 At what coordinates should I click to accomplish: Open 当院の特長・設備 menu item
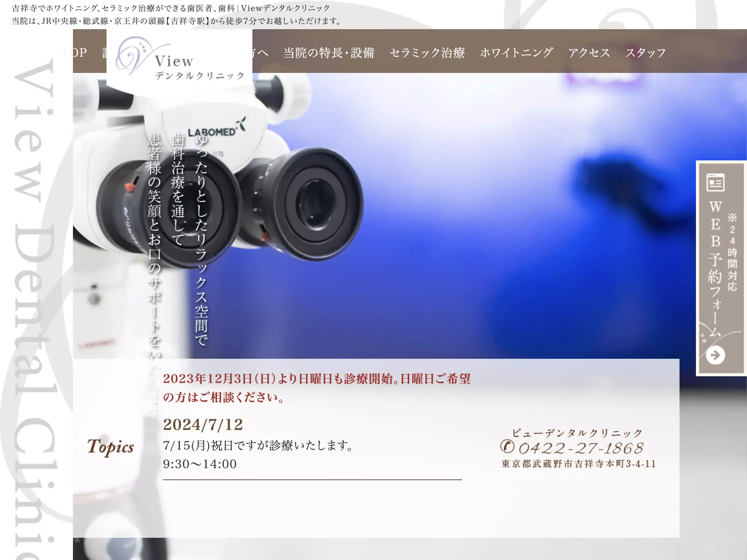329,52
